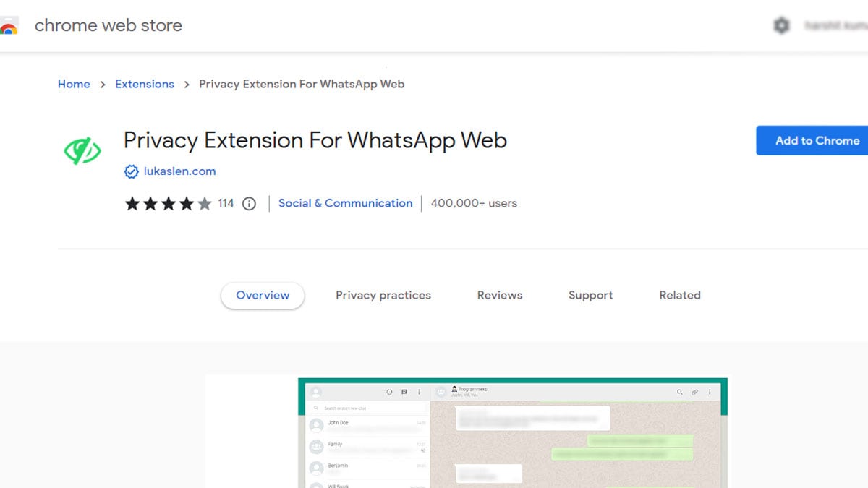View the Related tab
The height and width of the screenshot is (488, 868).
680,295
